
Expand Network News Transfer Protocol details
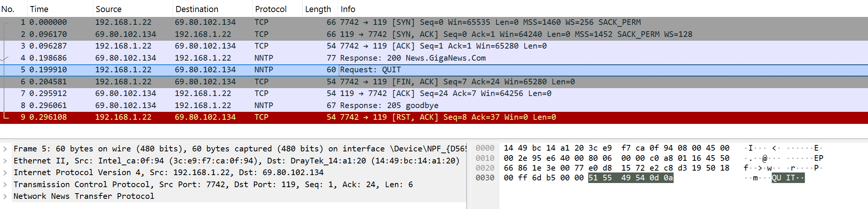point(5,197)
